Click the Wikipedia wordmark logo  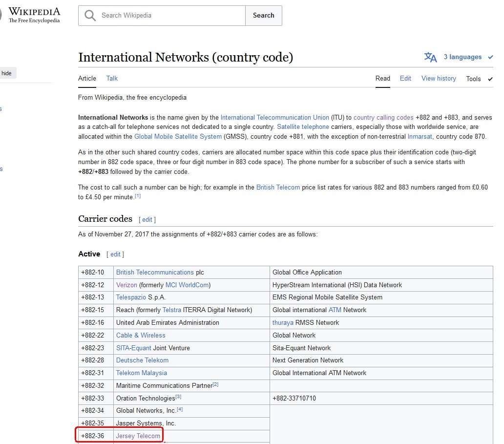pos(34,15)
